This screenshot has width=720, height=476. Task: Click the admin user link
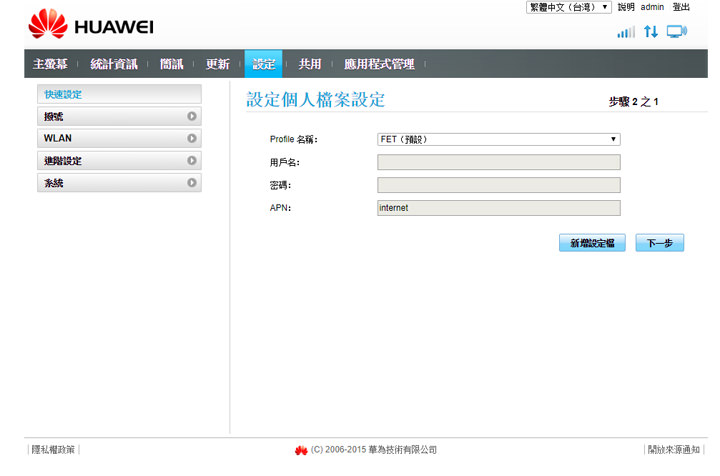[x=652, y=7]
